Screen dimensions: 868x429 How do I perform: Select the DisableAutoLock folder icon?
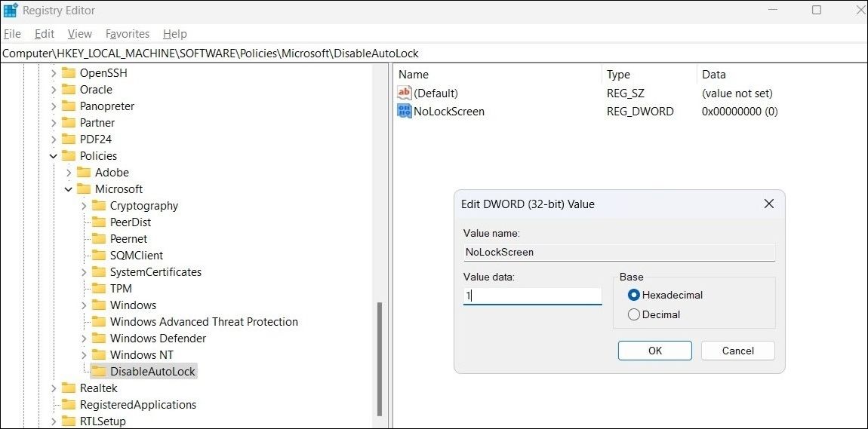point(99,371)
